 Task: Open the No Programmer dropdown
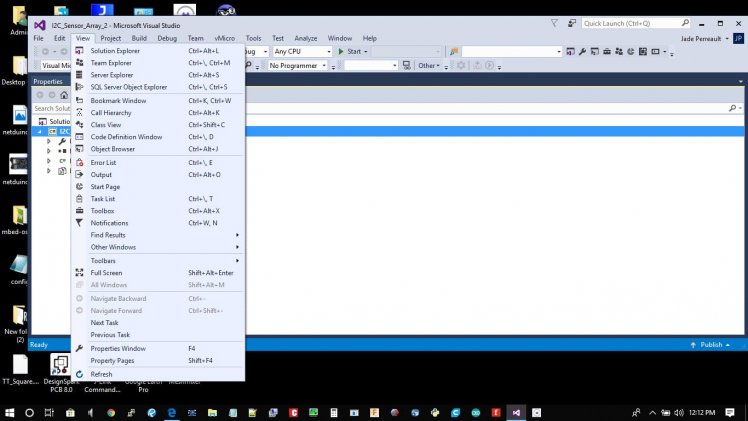[x=297, y=65]
